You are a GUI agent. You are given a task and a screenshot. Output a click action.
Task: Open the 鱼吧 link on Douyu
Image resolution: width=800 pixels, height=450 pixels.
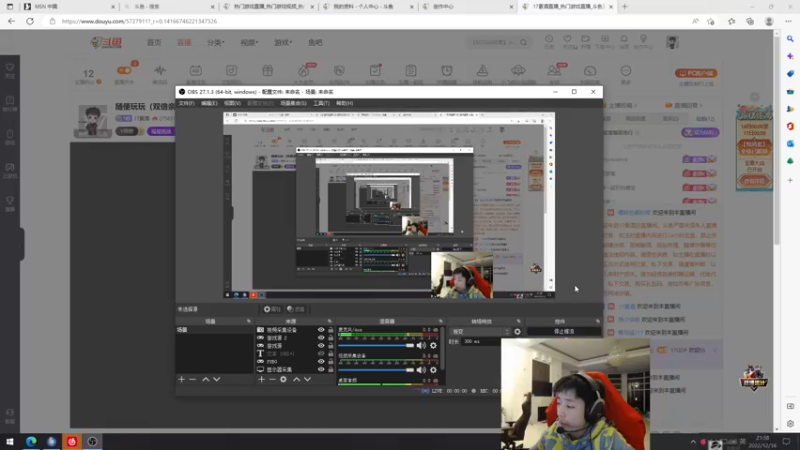[315, 42]
